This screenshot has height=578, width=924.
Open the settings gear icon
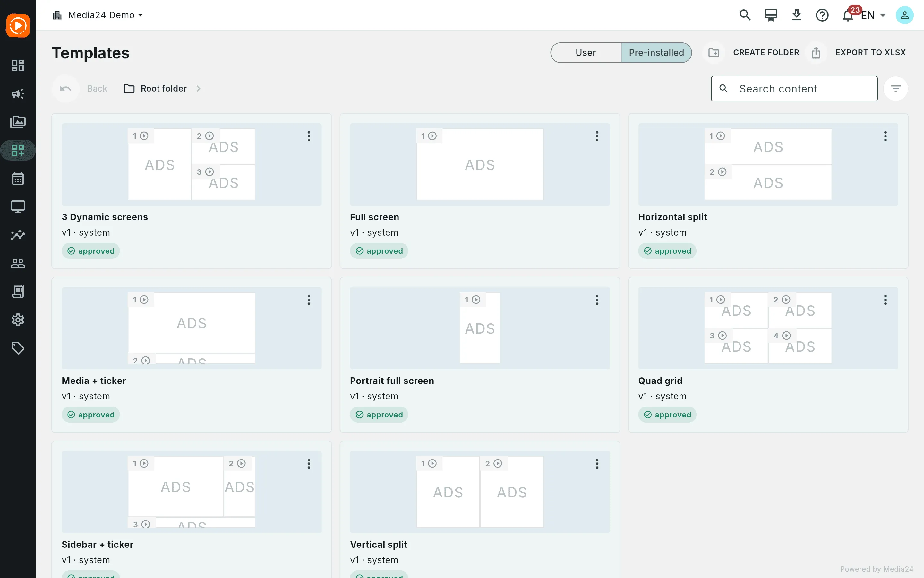click(18, 320)
